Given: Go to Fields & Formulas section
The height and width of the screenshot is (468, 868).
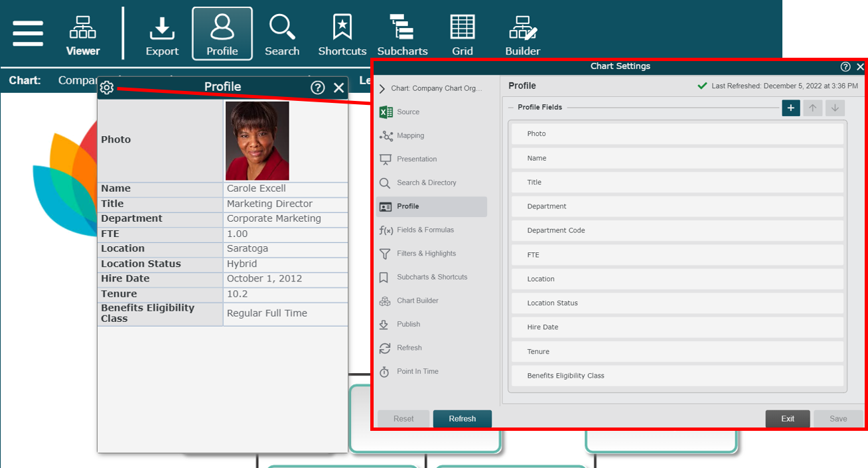Looking at the screenshot, I should pos(425,230).
